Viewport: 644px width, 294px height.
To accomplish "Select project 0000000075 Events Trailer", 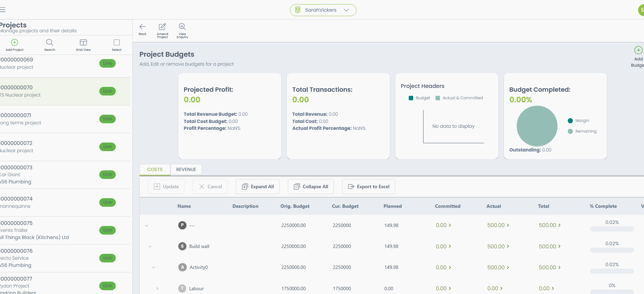I will tap(65, 230).
